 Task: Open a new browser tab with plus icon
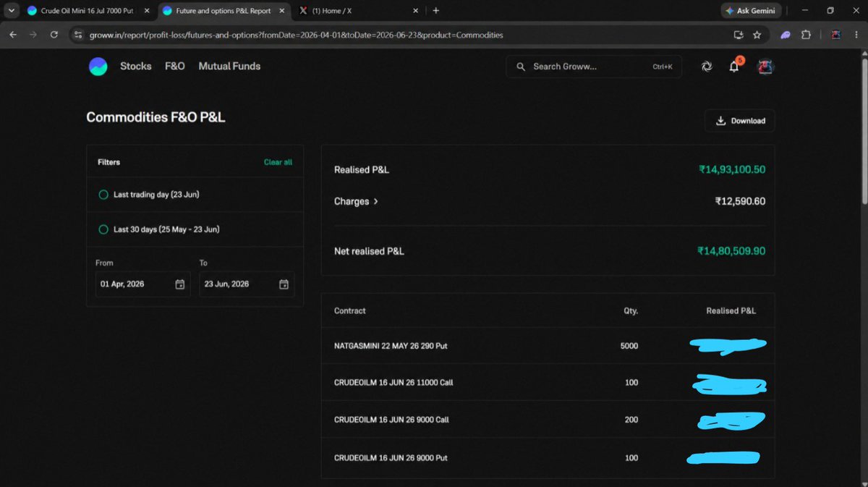pos(436,11)
